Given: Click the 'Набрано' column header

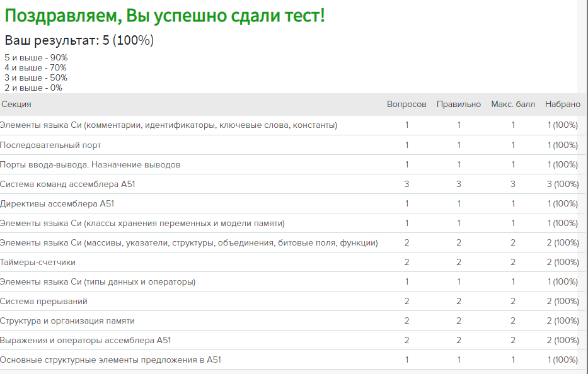Looking at the screenshot, I should [x=563, y=104].
